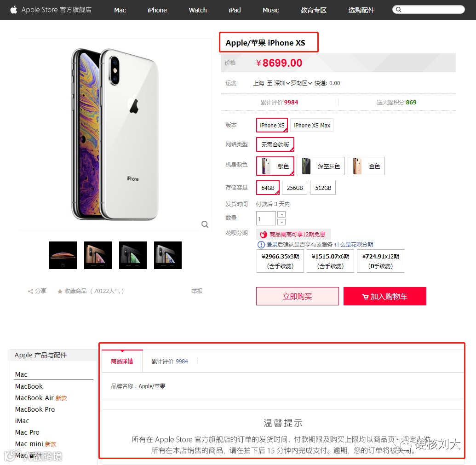Pick the 金色 gold color swatch

(x=366, y=166)
